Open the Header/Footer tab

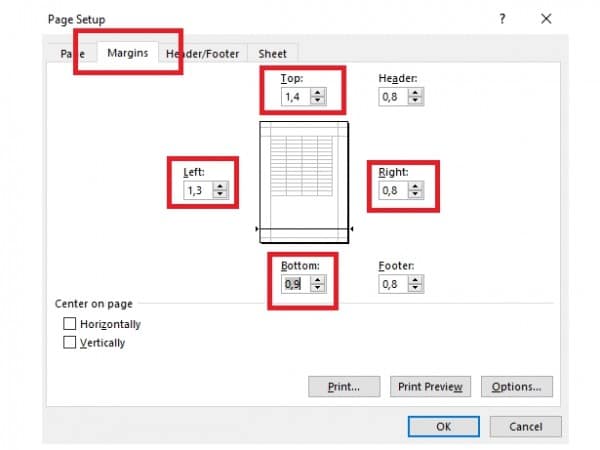pyautogui.click(x=202, y=54)
